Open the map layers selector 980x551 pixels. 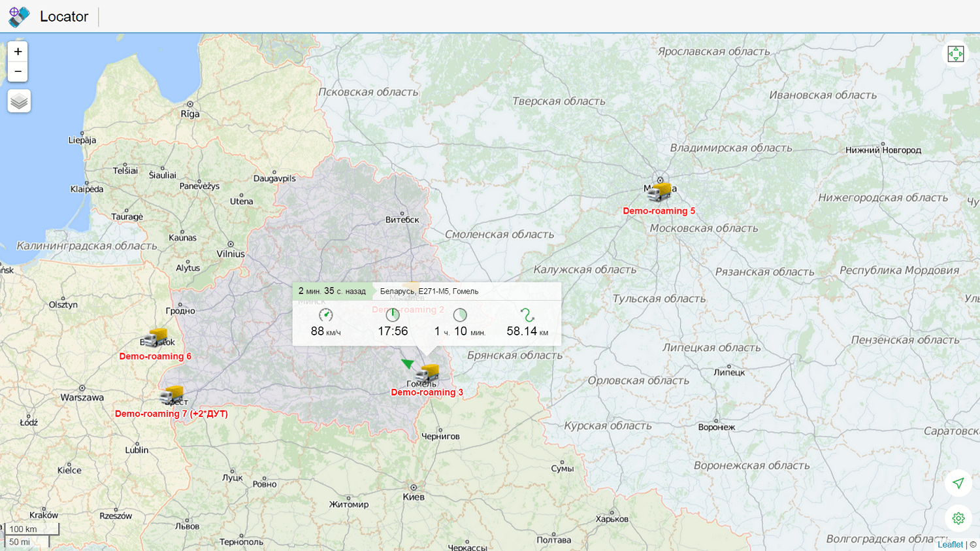[x=19, y=101]
